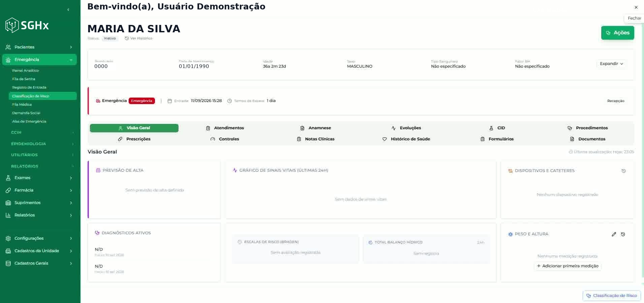Open the Ações button
Screen dimensions: 644x303
[618, 33]
